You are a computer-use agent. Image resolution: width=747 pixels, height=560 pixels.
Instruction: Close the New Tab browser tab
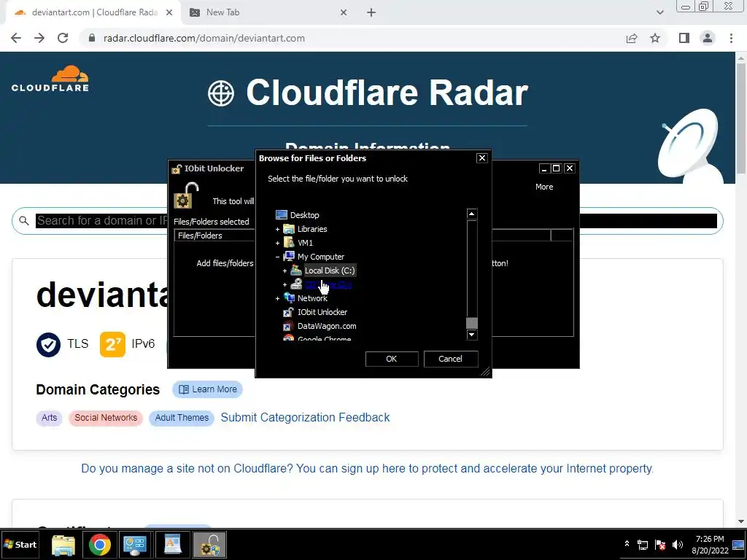click(x=344, y=13)
